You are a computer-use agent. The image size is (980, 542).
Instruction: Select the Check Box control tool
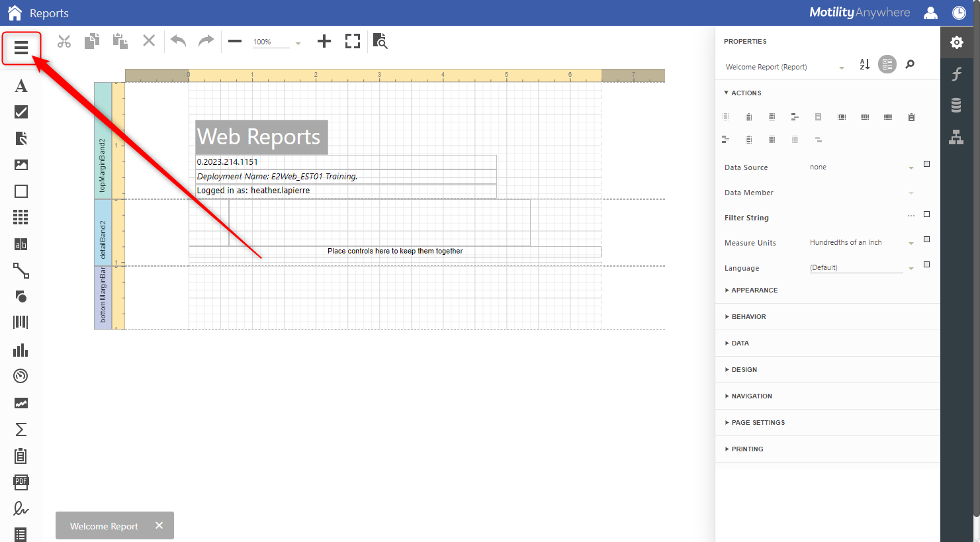point(21,112)
